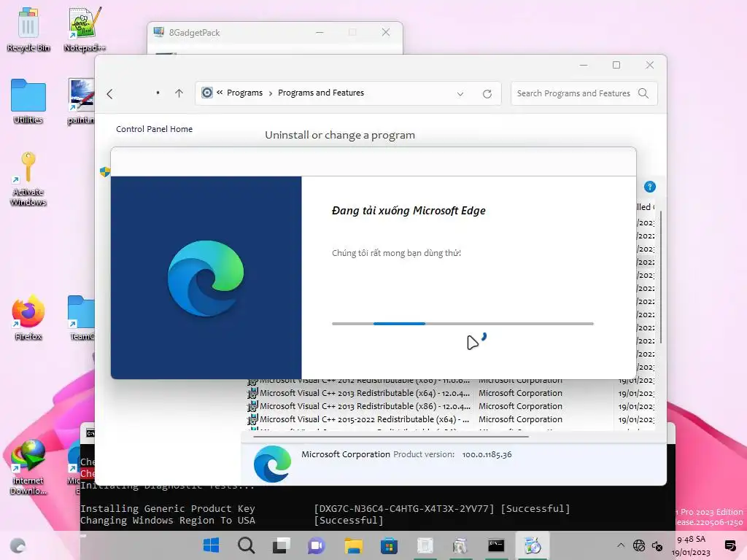This screenshot has height=560, width=747.
Task: Open File Explorer from taskbar
Action: pos(354,545)
